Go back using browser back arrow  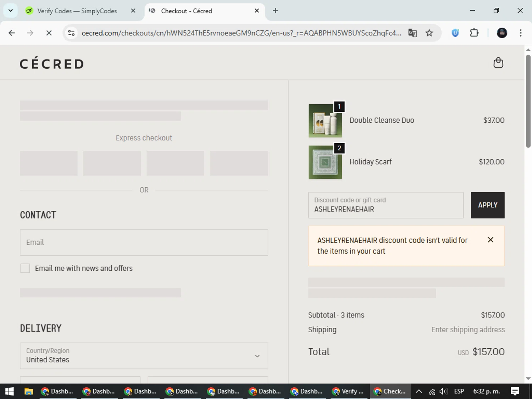click(x=12, y=33)
